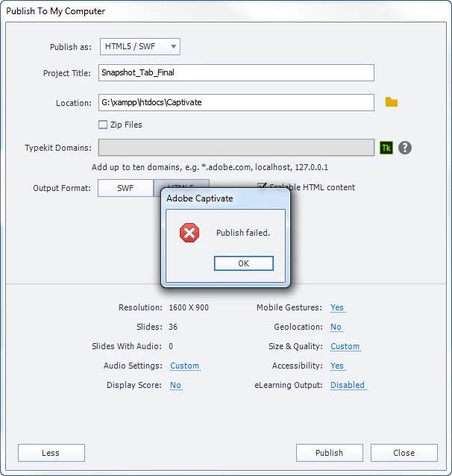Click the 'Adobe Captivate' dialog title
This screenshot has width=452, height=476.
point(200,198)
